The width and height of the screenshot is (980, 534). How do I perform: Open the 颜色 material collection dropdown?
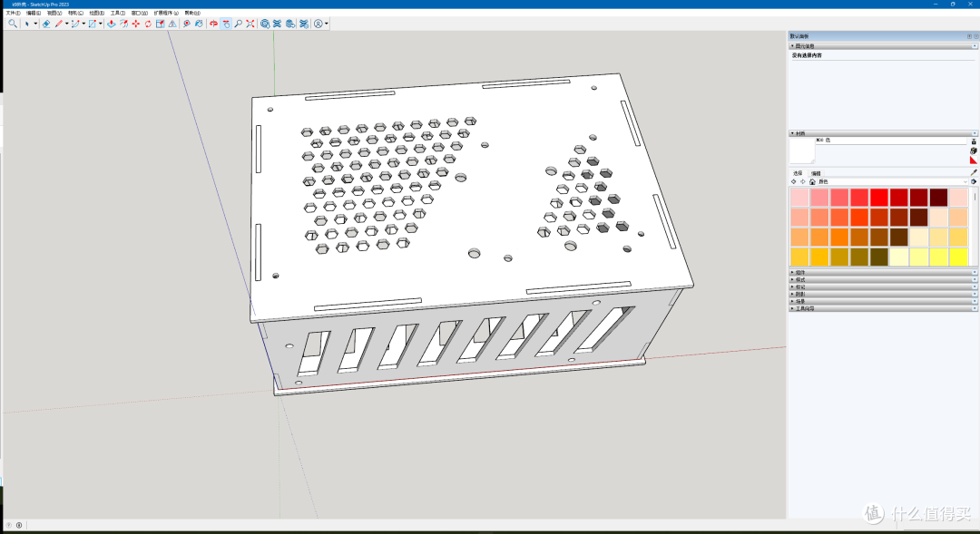click(965, 181)
